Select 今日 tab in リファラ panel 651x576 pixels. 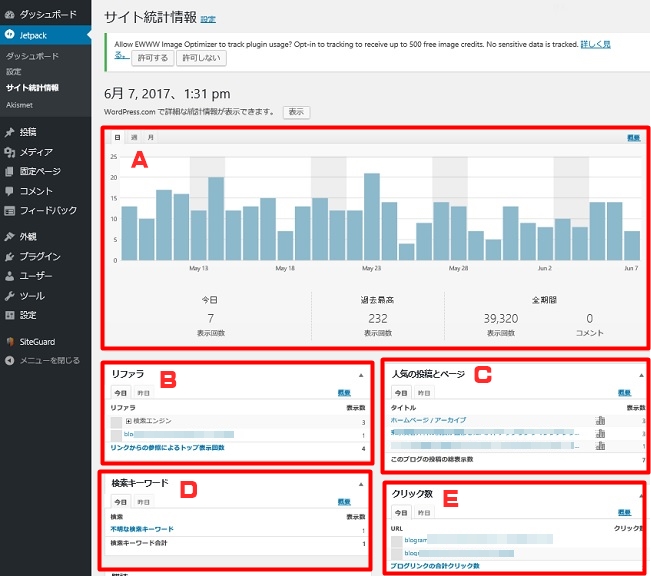coord(120,393)
